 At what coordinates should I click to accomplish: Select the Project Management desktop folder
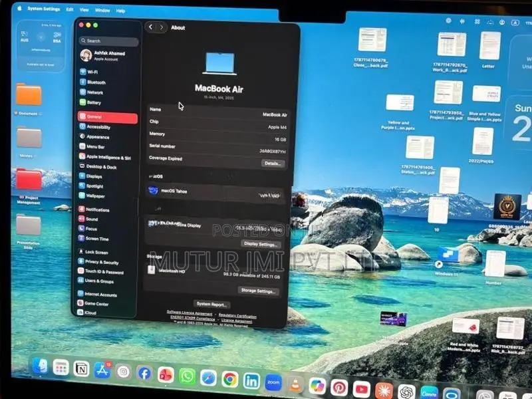coord(29,186)
